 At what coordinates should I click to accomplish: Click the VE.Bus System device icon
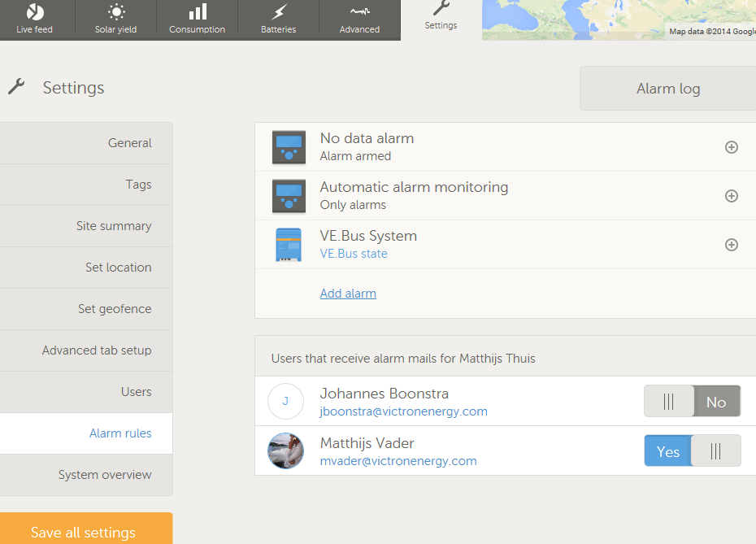[x=289, y=245]
